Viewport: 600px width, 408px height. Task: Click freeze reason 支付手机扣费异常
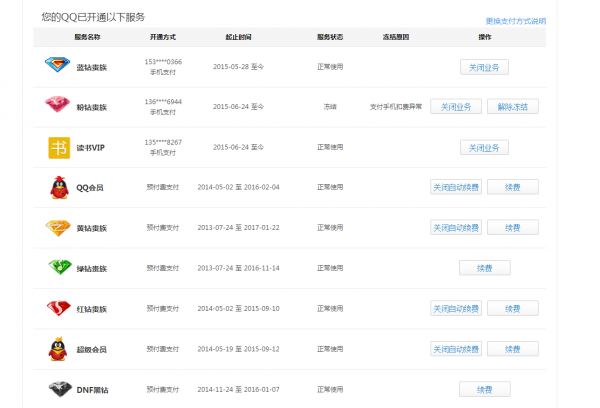click(x=396, y=107)
